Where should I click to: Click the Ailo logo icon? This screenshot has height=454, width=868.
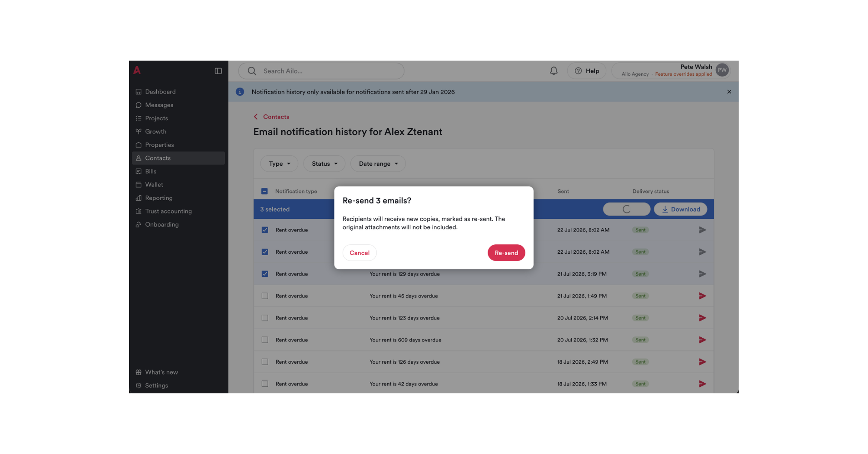(137, 70)
